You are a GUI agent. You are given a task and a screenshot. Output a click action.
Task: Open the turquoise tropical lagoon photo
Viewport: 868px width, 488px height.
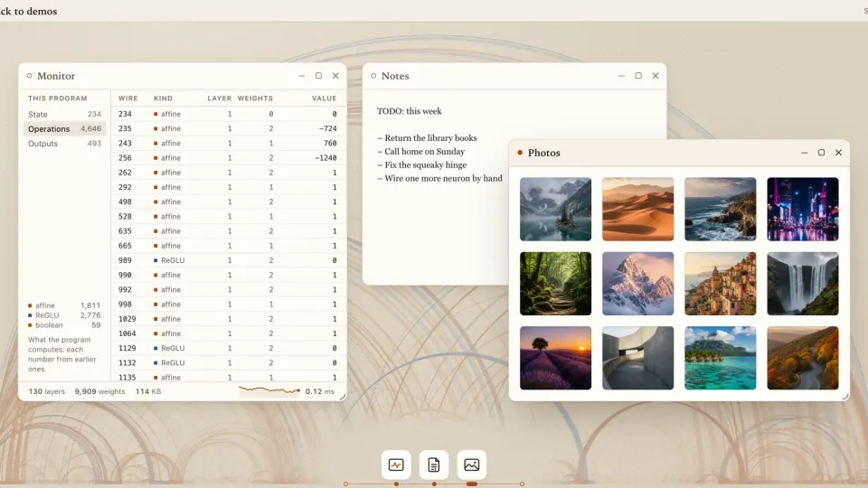pos(721,358)
